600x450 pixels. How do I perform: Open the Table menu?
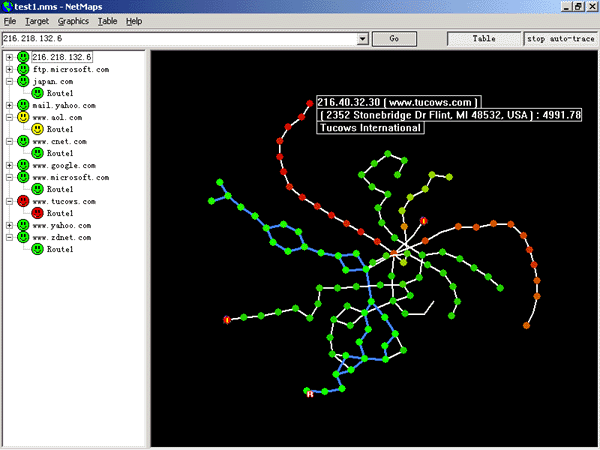point(108,21)
